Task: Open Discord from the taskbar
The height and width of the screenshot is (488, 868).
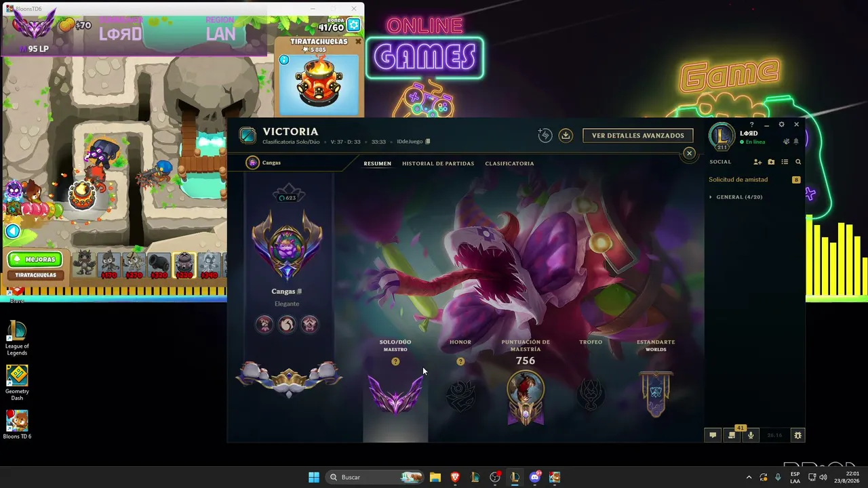Action: [x=535, y=477]
